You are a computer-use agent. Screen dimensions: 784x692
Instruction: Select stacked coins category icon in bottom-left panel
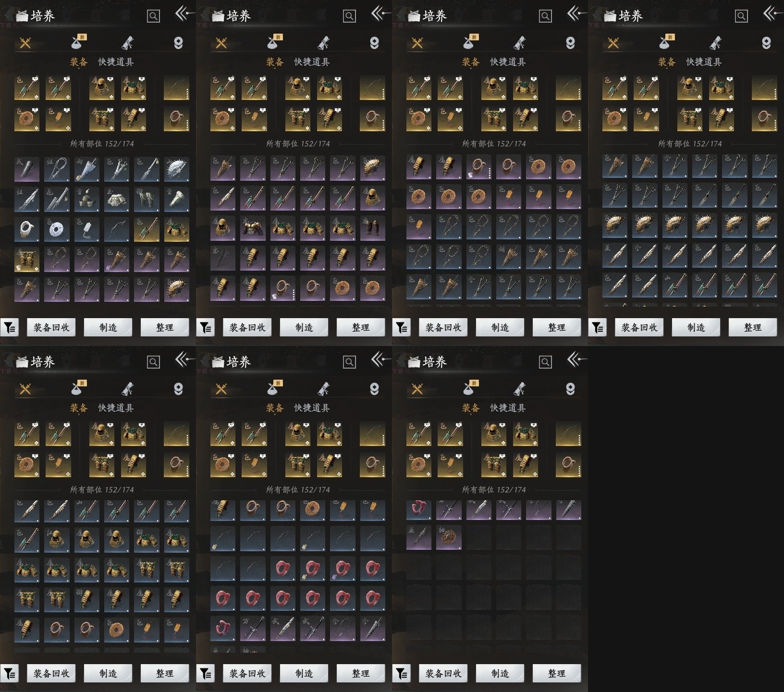178,389
